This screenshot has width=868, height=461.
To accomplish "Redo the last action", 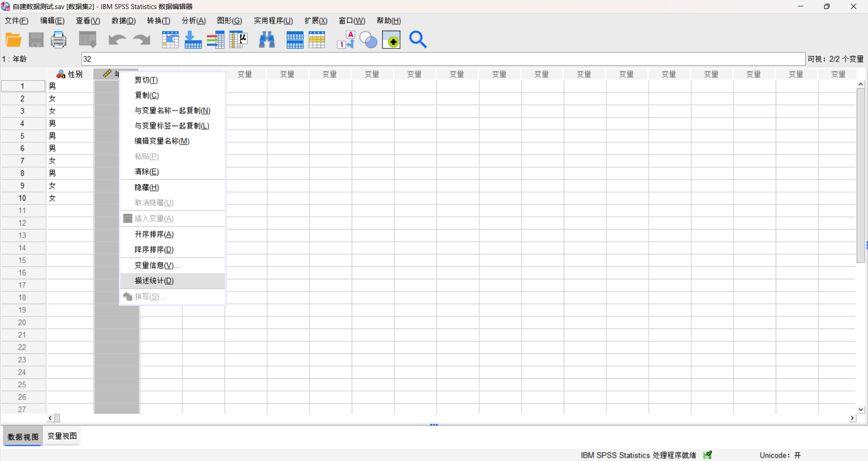I will click(142, 40).
